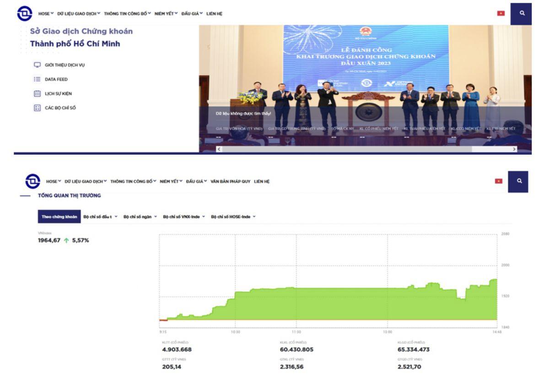The height and width of the screenshot is (392, 549).
Task: Click GTGD value 2.521,70
Action: coord(409,367)
